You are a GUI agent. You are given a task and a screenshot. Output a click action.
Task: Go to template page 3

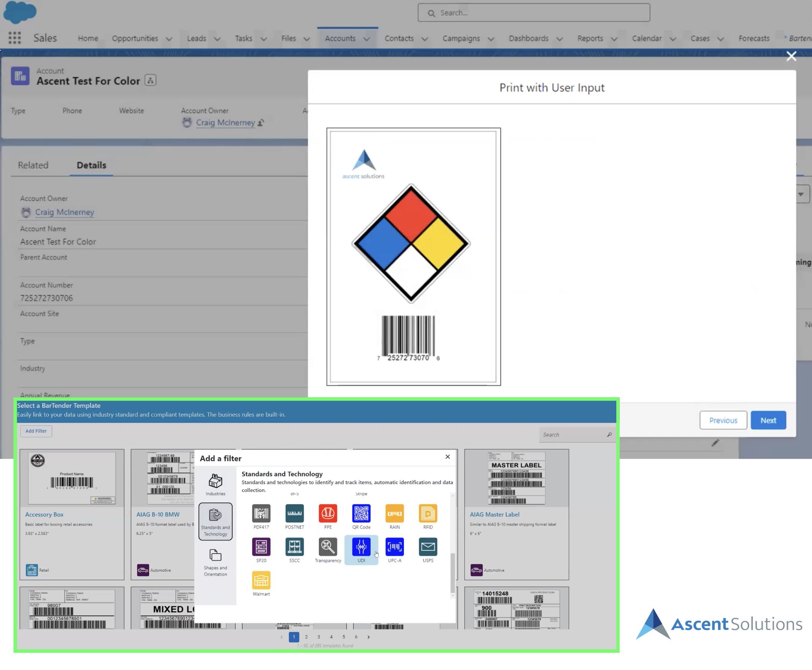(319, 637)
